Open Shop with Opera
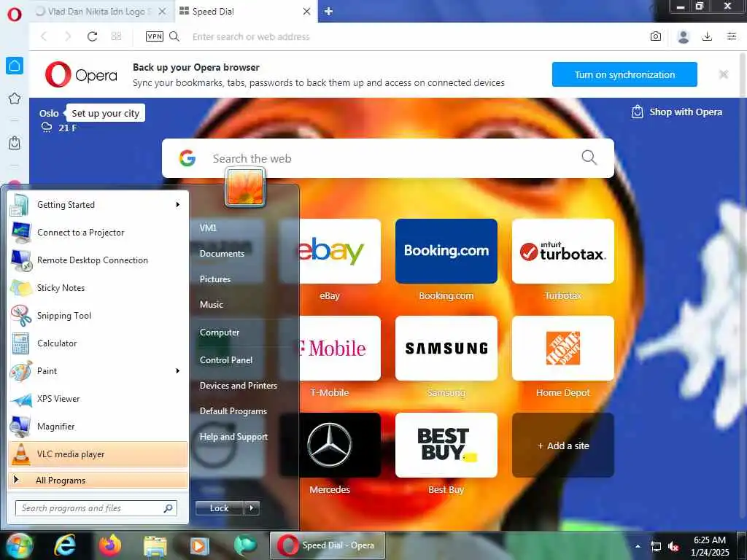This screenshot has height=560, width=747. point(676,112)
